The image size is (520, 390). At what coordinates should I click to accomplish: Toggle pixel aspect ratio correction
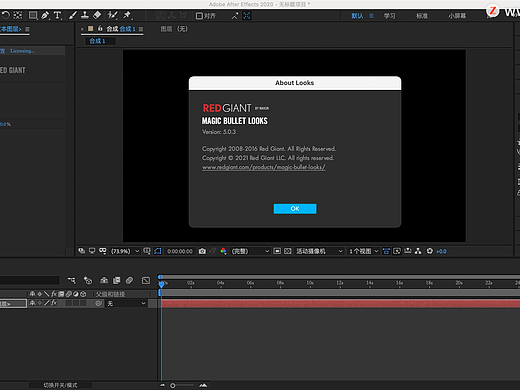pos(386,251)
